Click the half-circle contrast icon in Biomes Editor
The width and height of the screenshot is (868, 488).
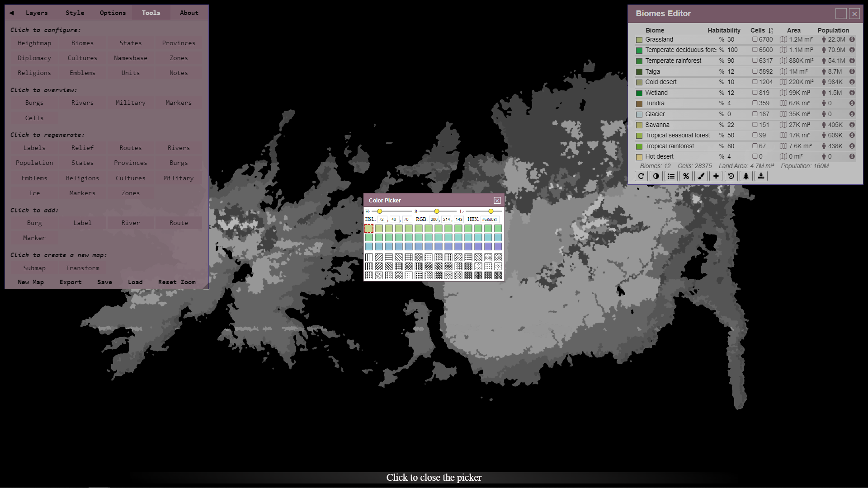click(x=656, y=176)
